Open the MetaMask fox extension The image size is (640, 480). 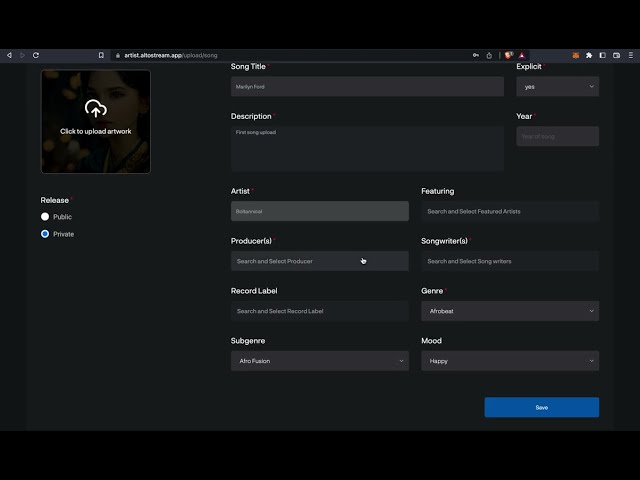point(576,55)
